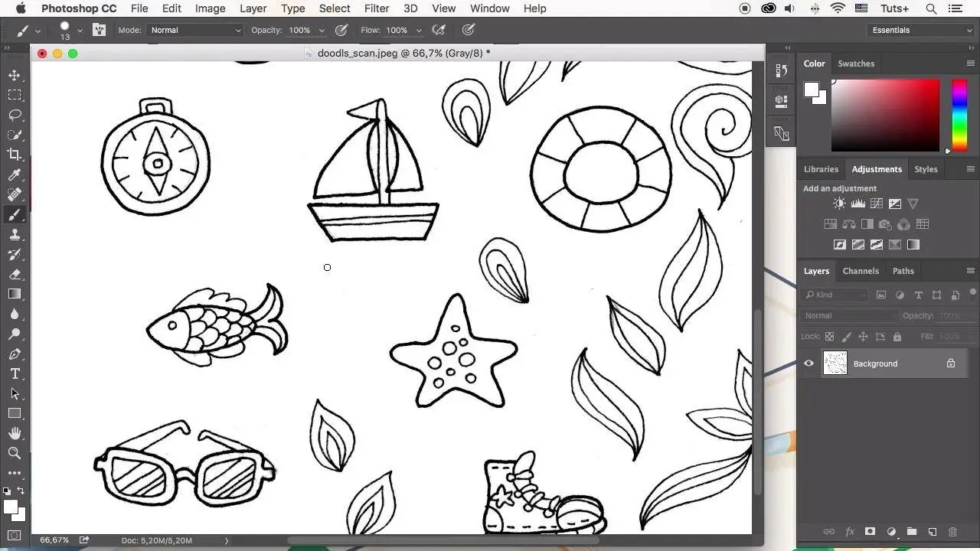Hide the Background layer with eye icon
Image resolution: width=980 pixels, height=551 pixels.
click(x=809, y=364)
